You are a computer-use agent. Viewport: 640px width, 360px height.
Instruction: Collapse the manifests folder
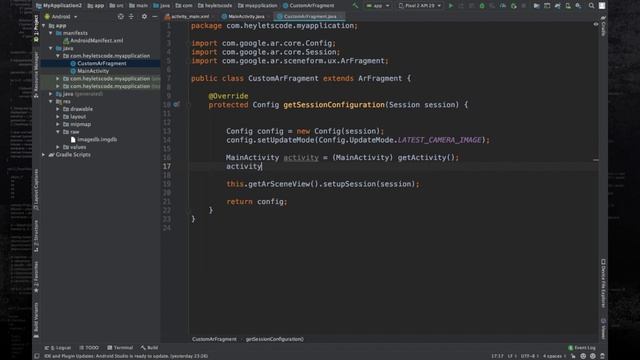pos(51,33)
